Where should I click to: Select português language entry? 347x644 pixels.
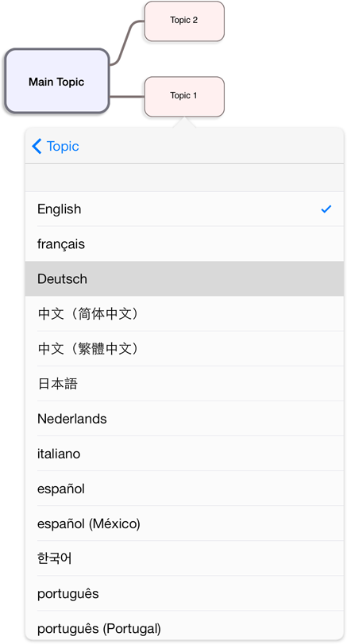[184, 593]
